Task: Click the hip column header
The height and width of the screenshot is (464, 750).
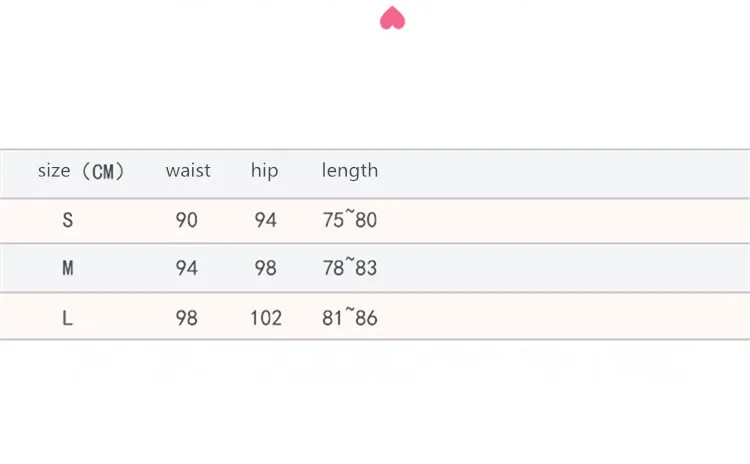Action: [x=265, y=171]
